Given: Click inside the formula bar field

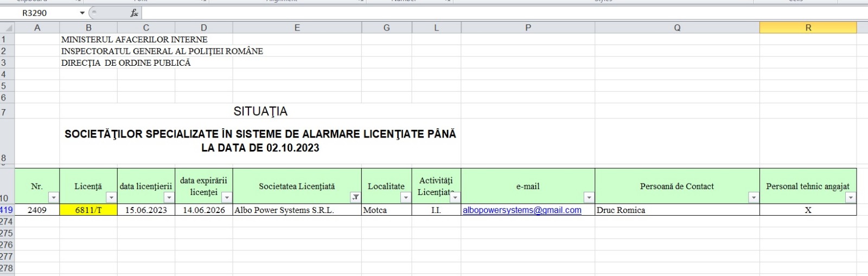Looking at the screenshot, I should tap(488, 13).
